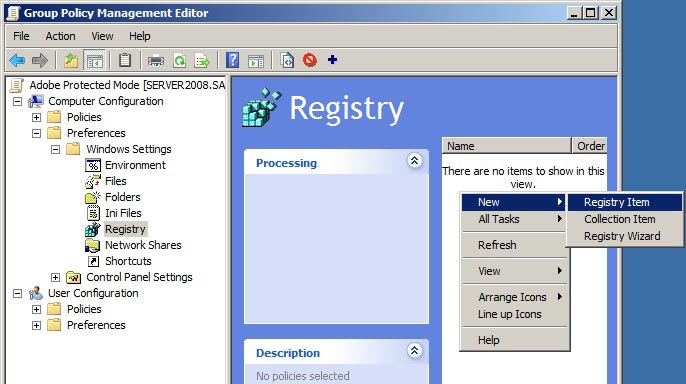Click the Computer Configuration computer icon
The image size is (686, 384).
(x=36, y=101)
